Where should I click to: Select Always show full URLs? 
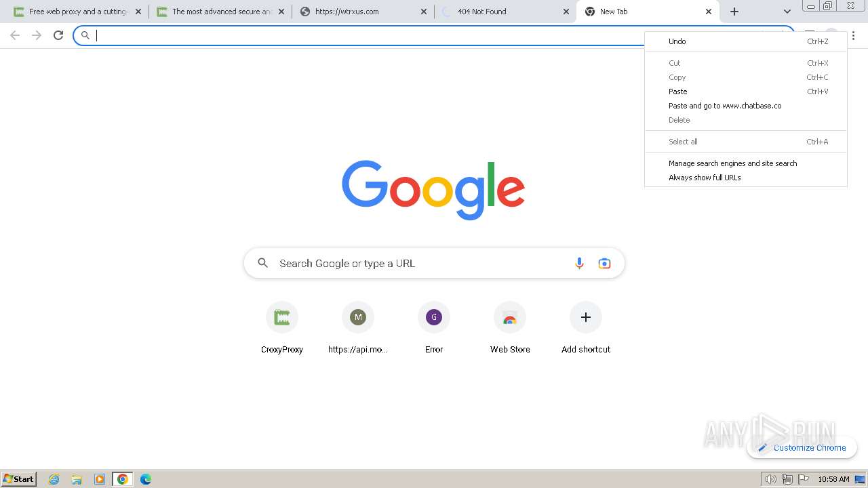pos(746,178)
